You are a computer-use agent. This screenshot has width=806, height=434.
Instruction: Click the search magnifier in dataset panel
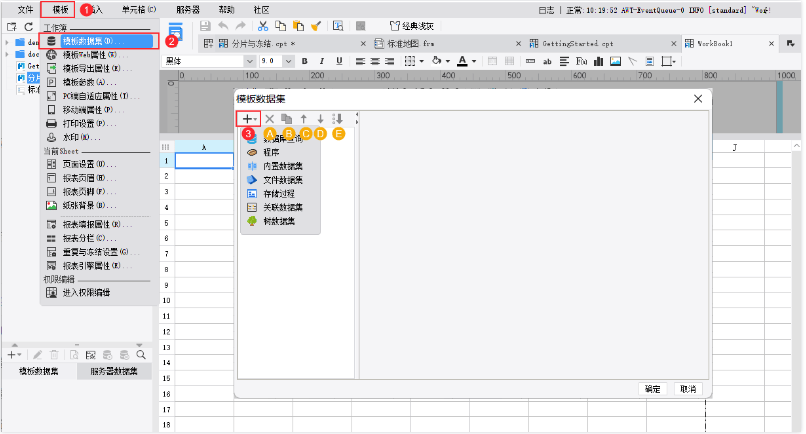tap(141, 354)
